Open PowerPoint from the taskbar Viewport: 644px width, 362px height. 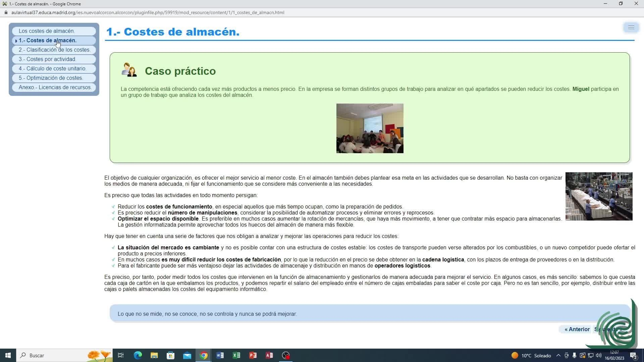253,355
